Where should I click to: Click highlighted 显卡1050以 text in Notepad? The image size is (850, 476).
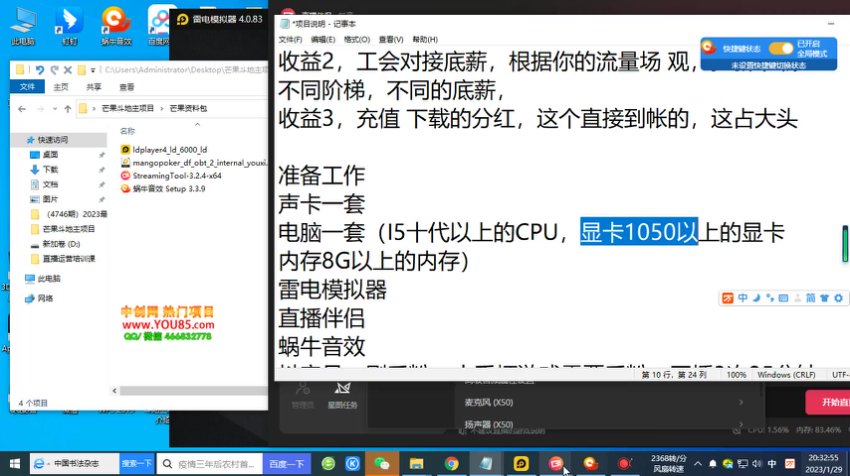click(x=639, y=232)
